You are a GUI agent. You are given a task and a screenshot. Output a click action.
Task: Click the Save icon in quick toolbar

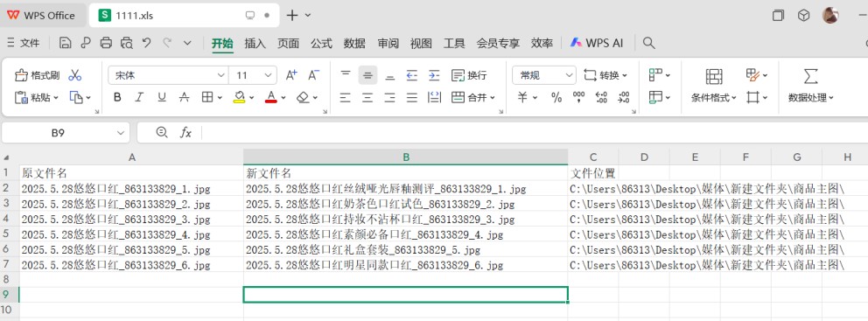click(66, 43)
